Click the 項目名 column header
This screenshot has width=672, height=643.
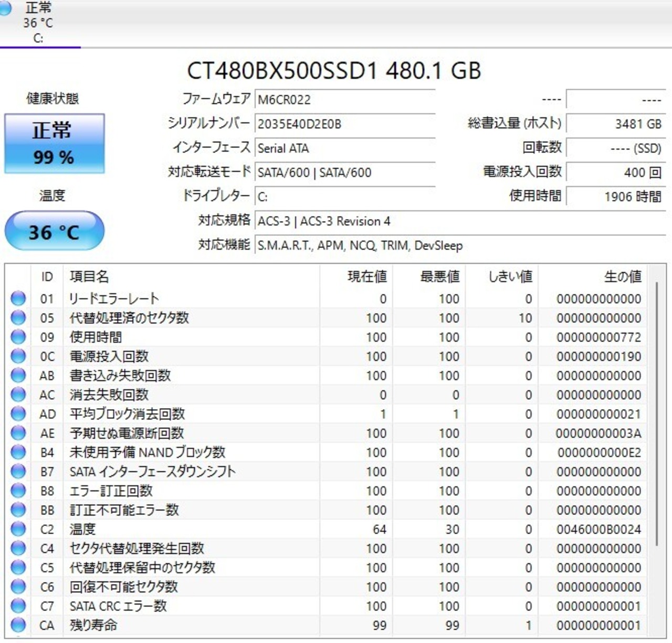point(89,276)
